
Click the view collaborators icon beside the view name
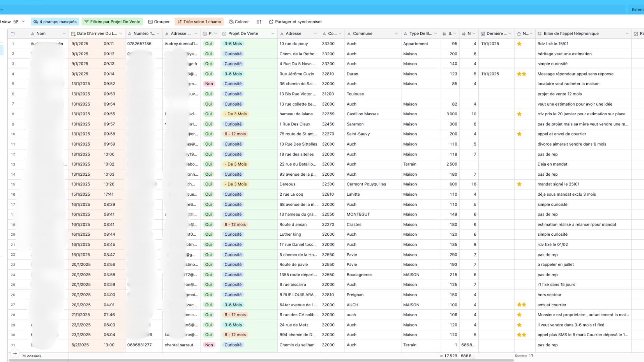(x=16, y=22)
